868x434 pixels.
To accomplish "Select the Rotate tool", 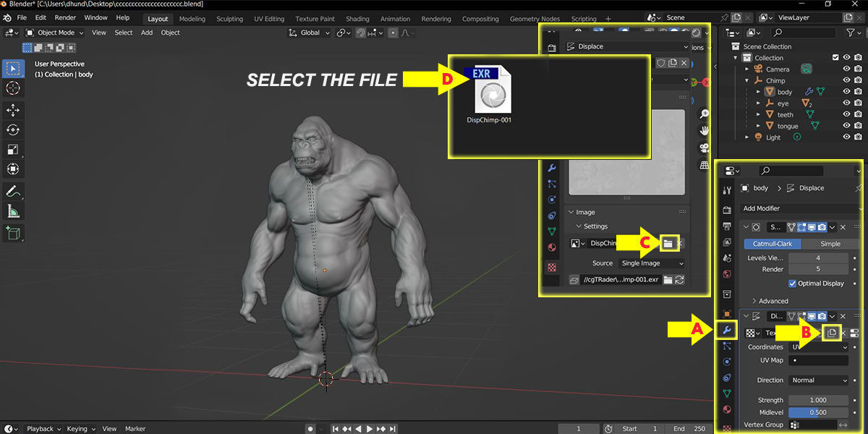I will click(x=13, y=130).
